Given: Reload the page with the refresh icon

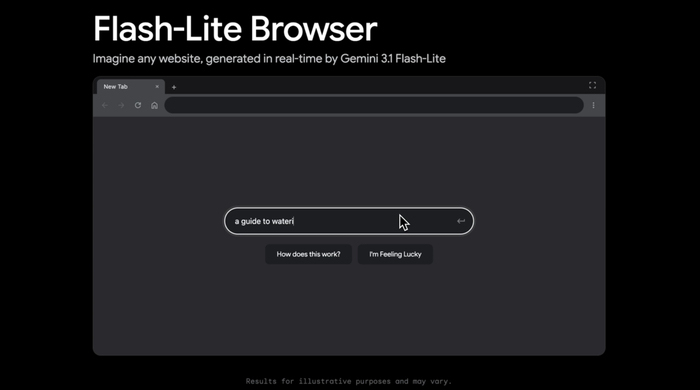Looking at the screenshot, I should (138, 105).
